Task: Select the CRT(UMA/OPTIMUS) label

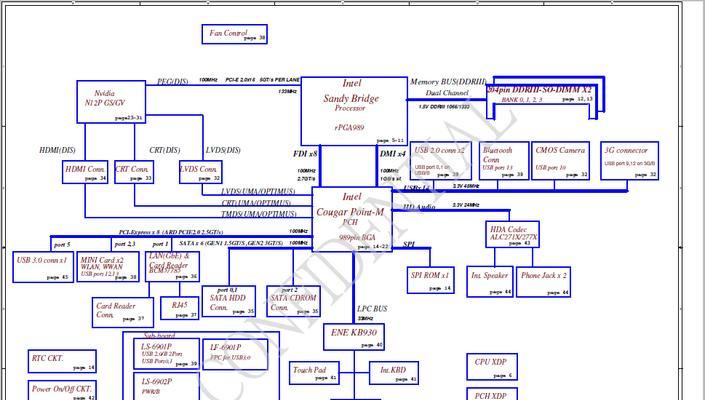Action: pos(256,203)
